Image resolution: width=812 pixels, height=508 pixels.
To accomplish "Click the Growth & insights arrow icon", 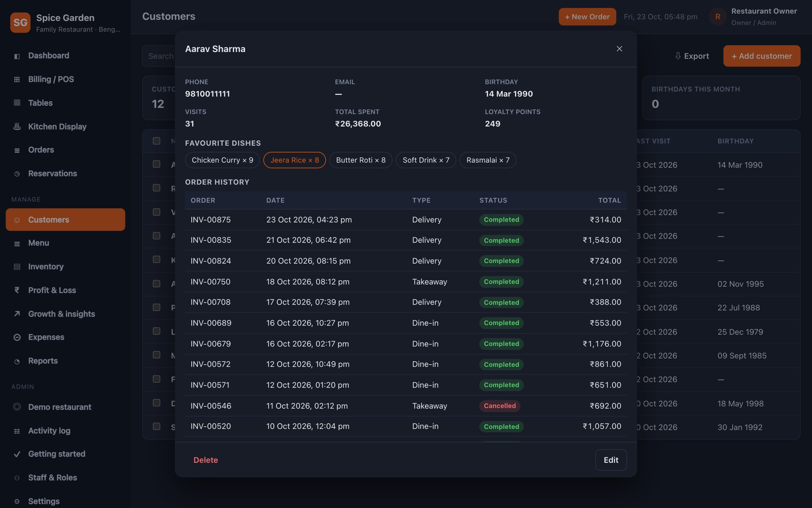I will 17,314.
